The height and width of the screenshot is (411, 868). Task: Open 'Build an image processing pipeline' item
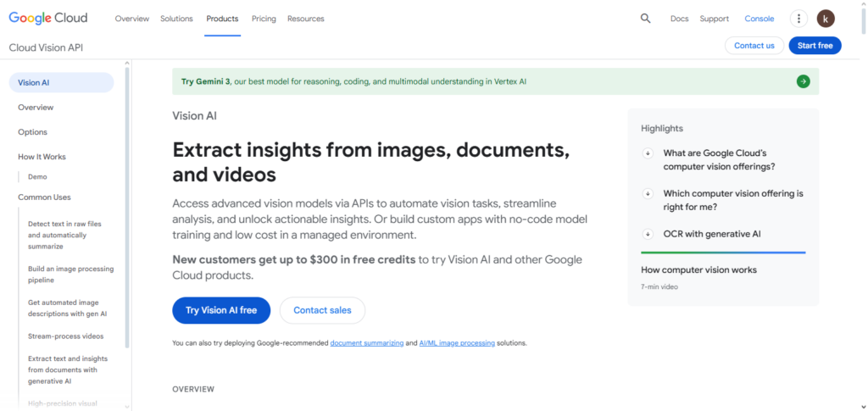[71, 275]
